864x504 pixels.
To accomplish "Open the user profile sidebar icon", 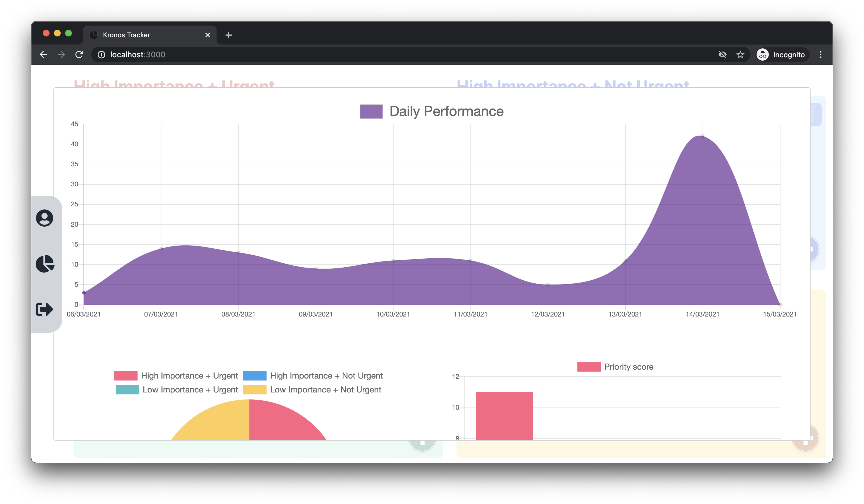I will click(45, 218).
